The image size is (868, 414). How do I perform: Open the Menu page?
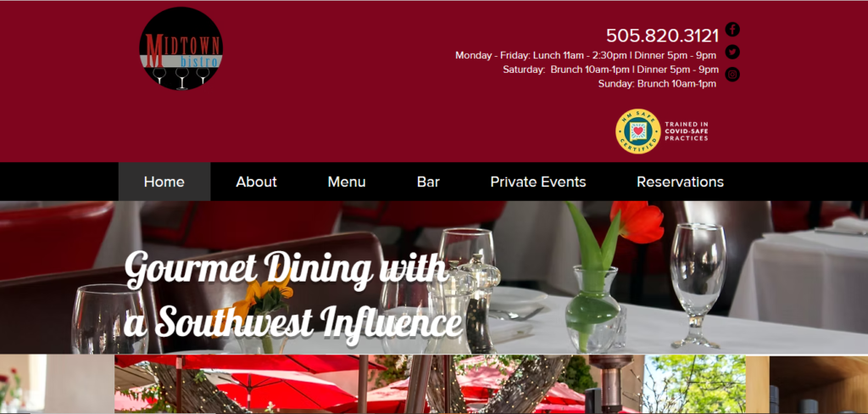[x=347, y=182]
